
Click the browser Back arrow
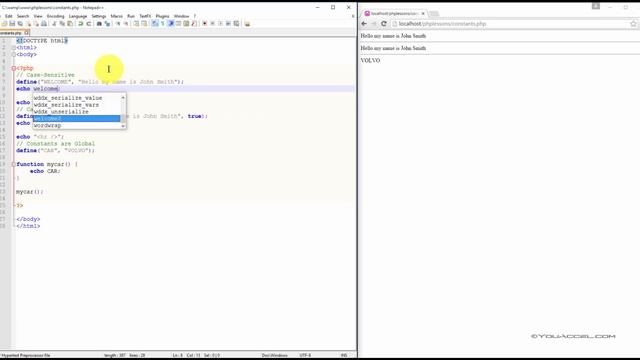coord(364,24)
